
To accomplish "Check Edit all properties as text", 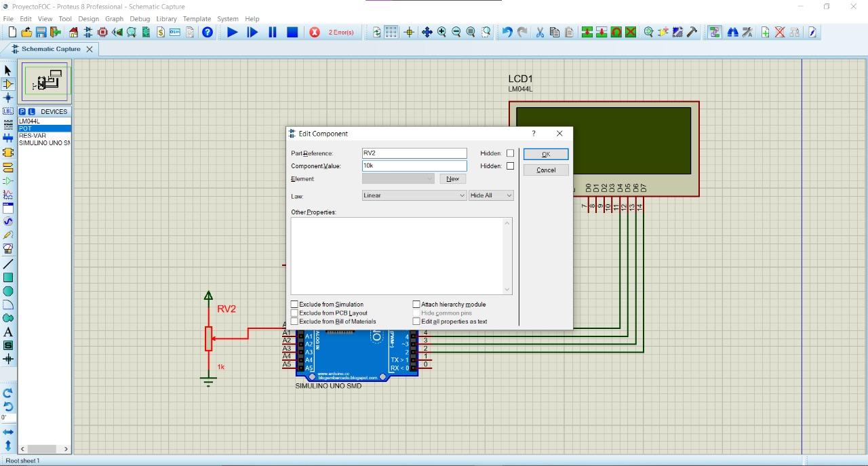I will click(416, 322).
